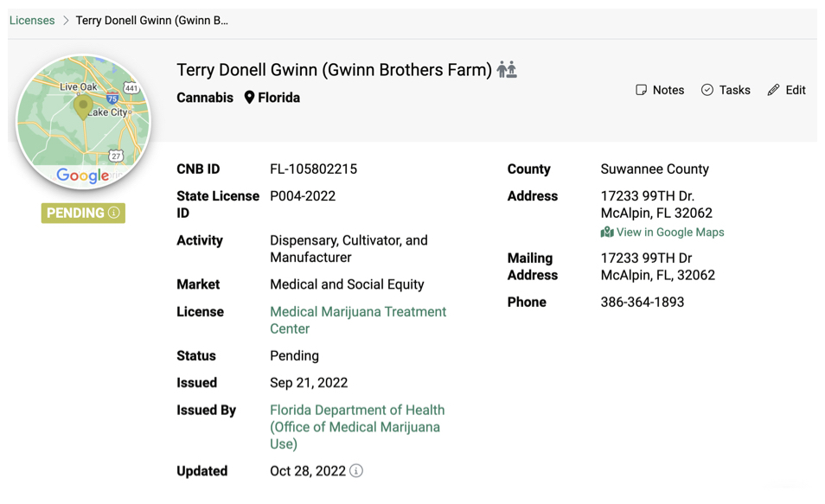Click the yellow map marker pin
The image size is (825, 504).
83,106
